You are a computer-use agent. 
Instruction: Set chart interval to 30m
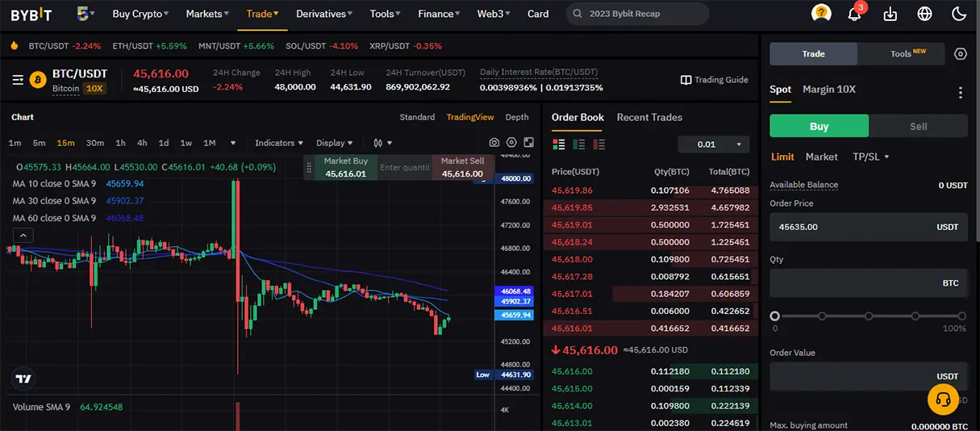(95, 143)
